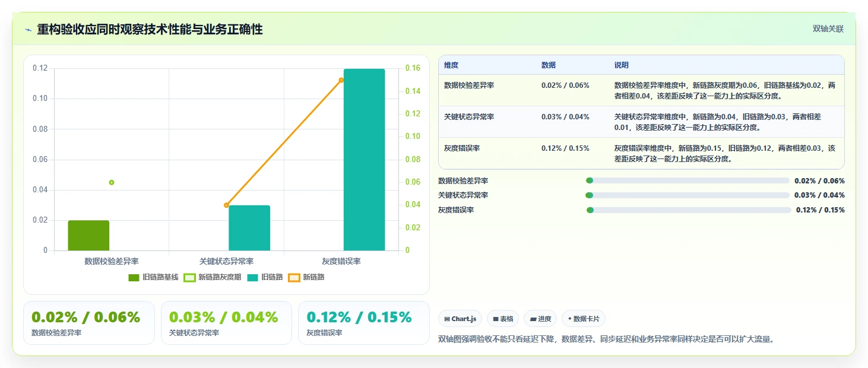This screenshot has height=368, width=868.
Task: Open the 0.12% / 0.15% data card
Action: [364, 323]
